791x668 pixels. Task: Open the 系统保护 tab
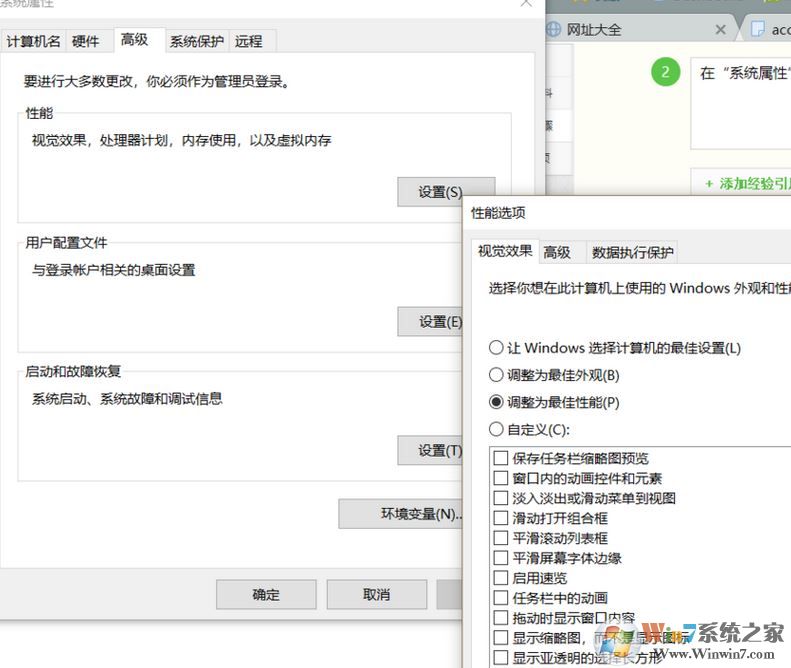click(x=197, y=41)
